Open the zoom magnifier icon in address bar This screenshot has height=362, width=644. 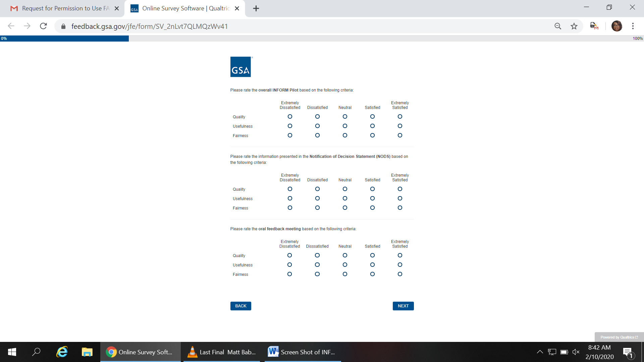click(x=557, y=26)
